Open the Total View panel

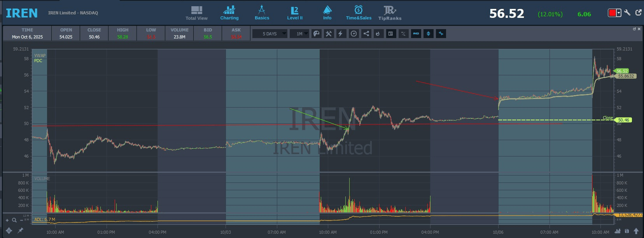click(196, 13)
